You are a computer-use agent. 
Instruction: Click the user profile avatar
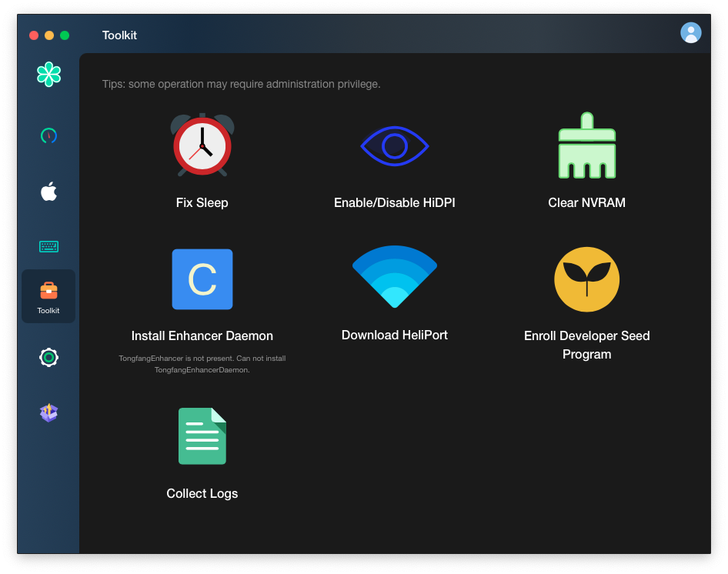point(691,33)
